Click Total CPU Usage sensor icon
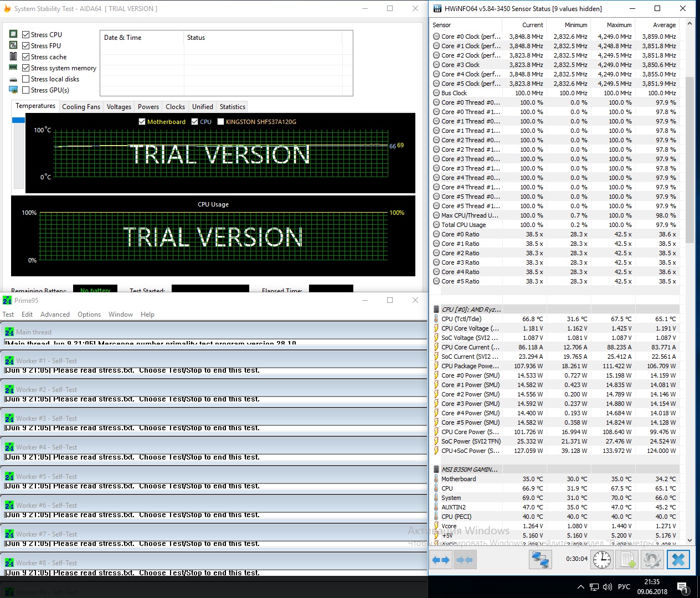This screenshot has width=700, height=598. pyautogui.click(x=436, y=225)
